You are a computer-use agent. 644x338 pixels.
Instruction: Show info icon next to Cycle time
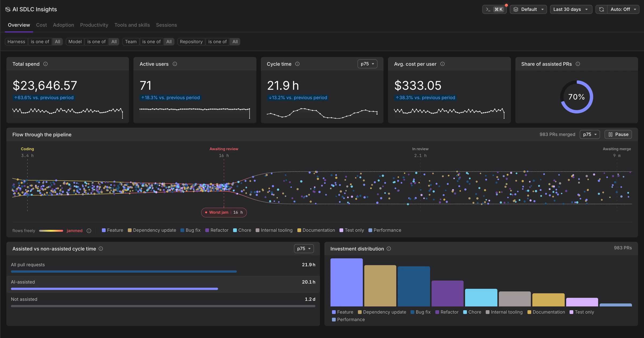point(297,64)
